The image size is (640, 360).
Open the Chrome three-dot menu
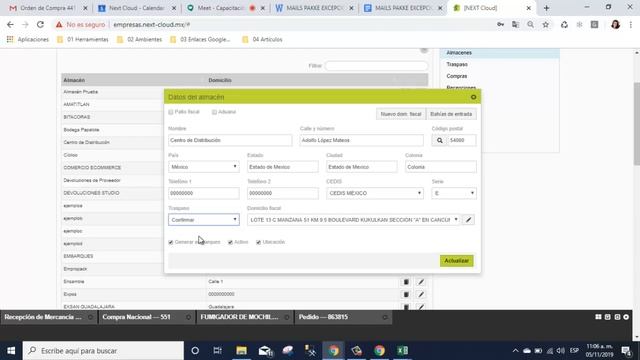click(x=631, y=24)
